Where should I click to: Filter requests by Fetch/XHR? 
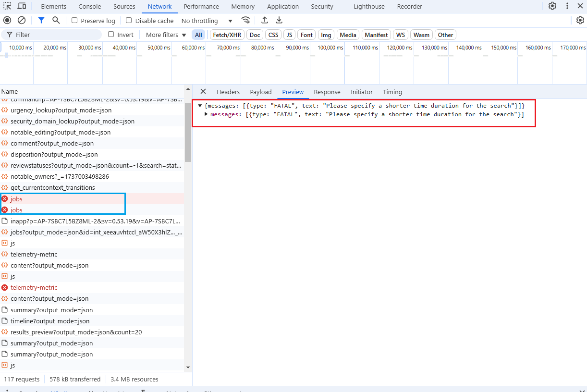227,35
